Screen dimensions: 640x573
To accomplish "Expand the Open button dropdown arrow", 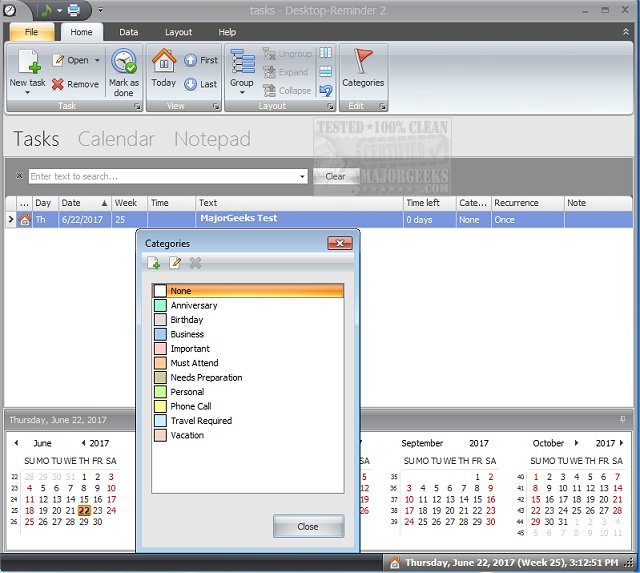I will click(x=97, y=61).
